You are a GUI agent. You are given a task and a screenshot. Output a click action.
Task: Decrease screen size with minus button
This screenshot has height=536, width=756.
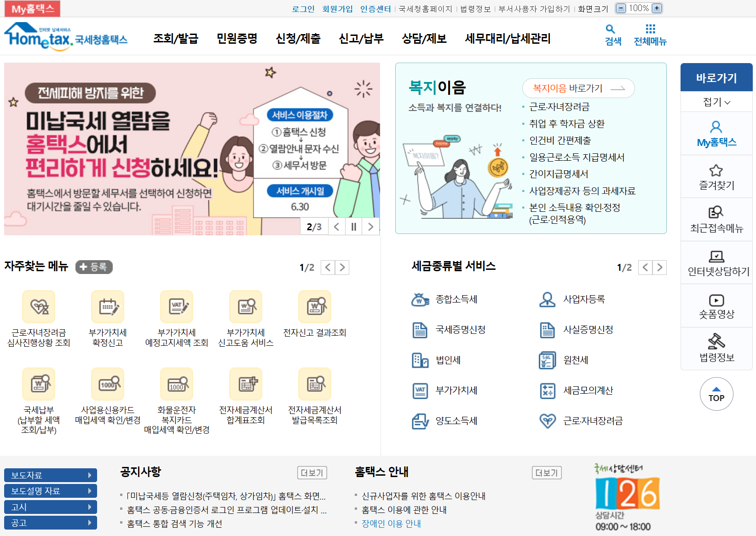(x=621, y=8)
